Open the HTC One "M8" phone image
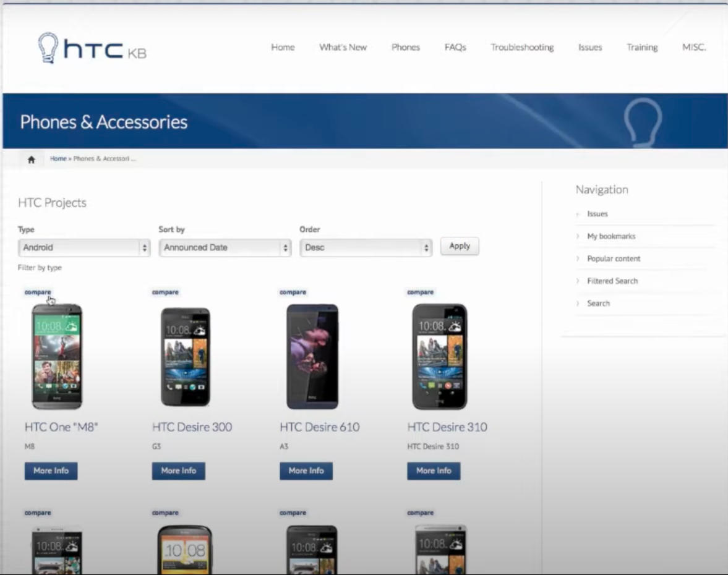Image resolution: width=728 pixels, height=575 pixels. [57, 356]
